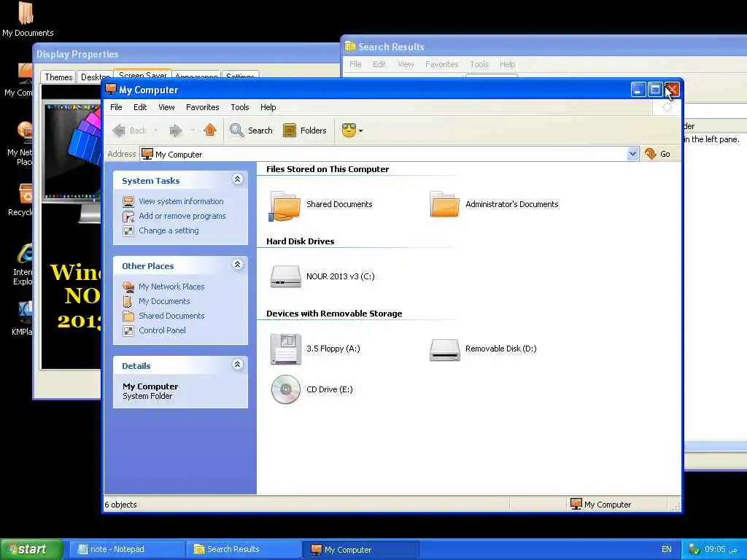Select the Removable Disk (D:) icon

444,349
